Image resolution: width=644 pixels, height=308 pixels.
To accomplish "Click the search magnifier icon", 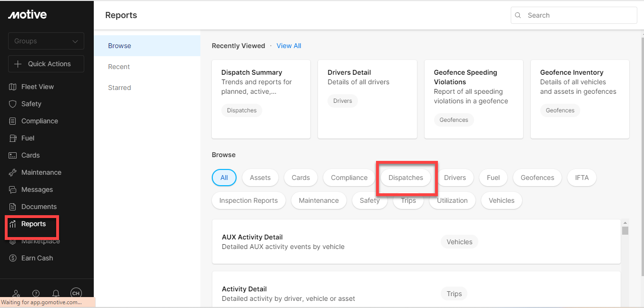I will [x=518, y=15].
